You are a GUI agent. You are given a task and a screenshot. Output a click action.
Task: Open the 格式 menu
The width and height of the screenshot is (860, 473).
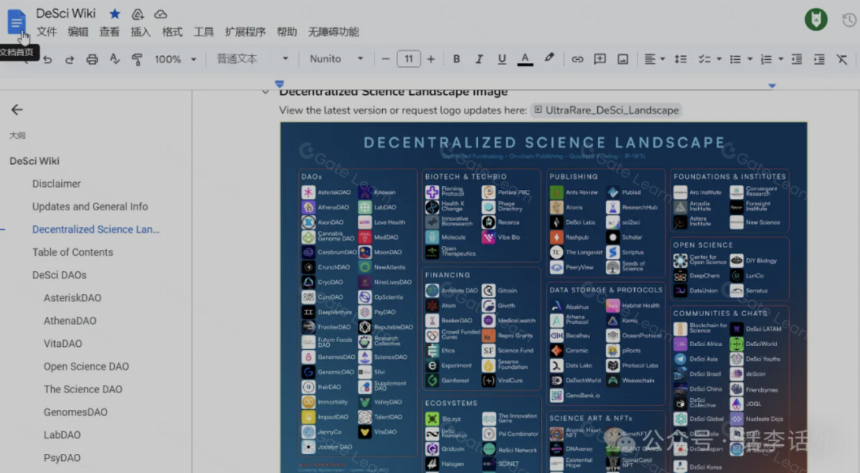[x=172, y=32]
